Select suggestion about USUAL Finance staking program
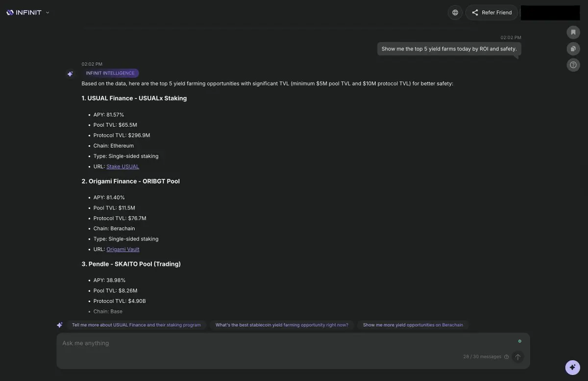 (x=136, y=325)
